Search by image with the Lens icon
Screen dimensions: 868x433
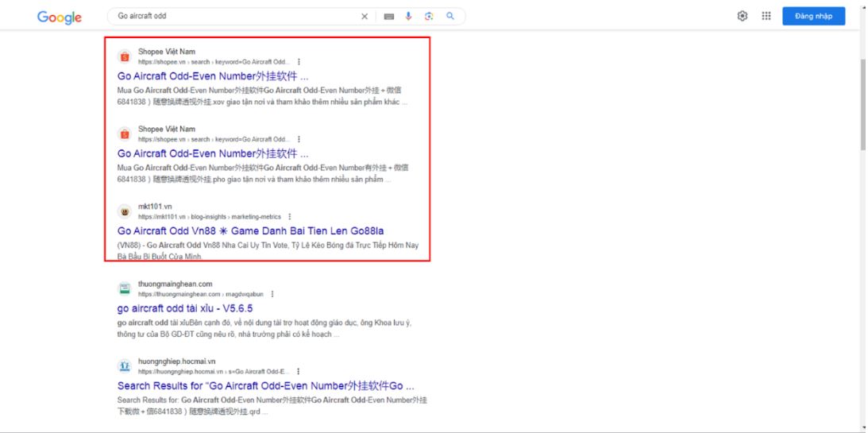tap(429, 16)
